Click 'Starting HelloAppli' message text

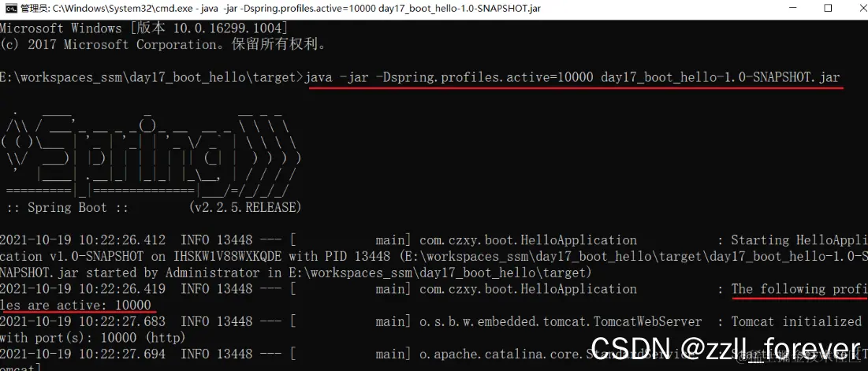click(x=799, y=240)
